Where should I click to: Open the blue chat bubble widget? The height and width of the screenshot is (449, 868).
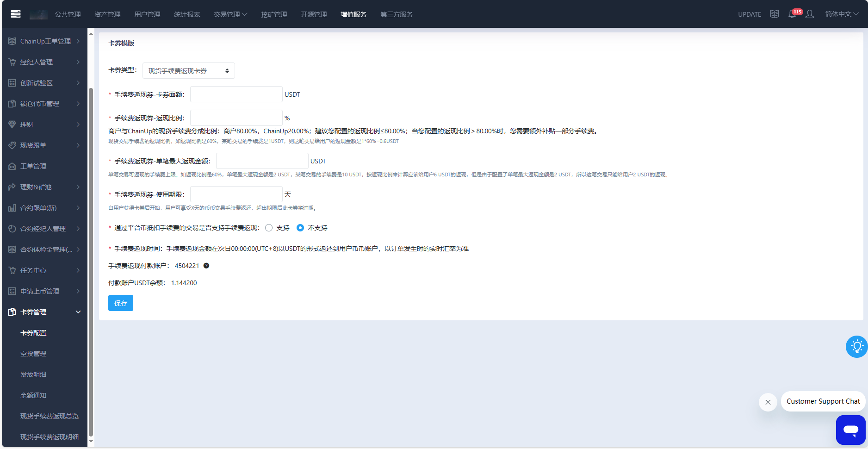point(851,430)
